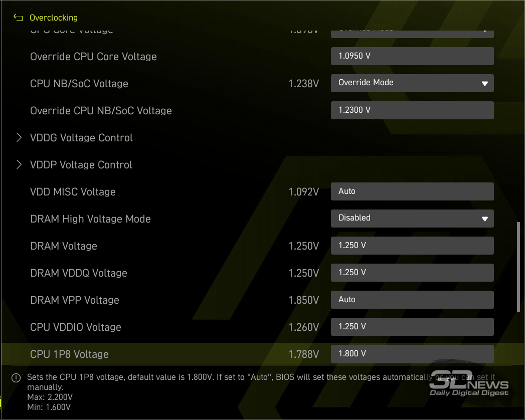
Task: Click the info icon next to the help text
Action: [x=16, y=378]
